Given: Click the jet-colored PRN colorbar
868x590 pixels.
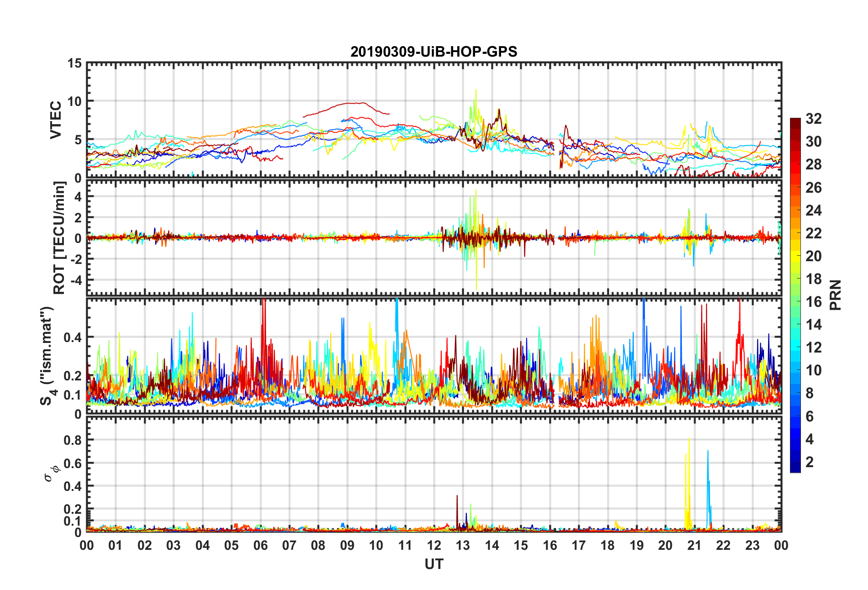Looking at the screenshot, I should pyautogui.click(x=795, y=295).
